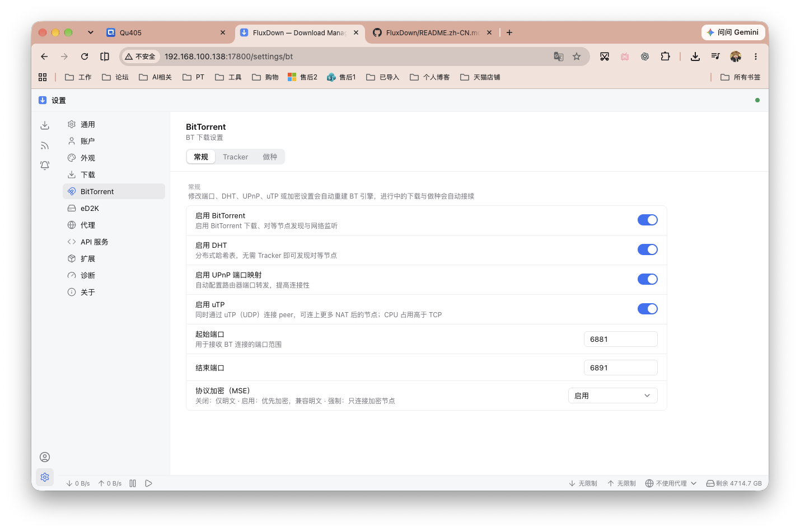Open the eD2K settings section

[114, 208]
